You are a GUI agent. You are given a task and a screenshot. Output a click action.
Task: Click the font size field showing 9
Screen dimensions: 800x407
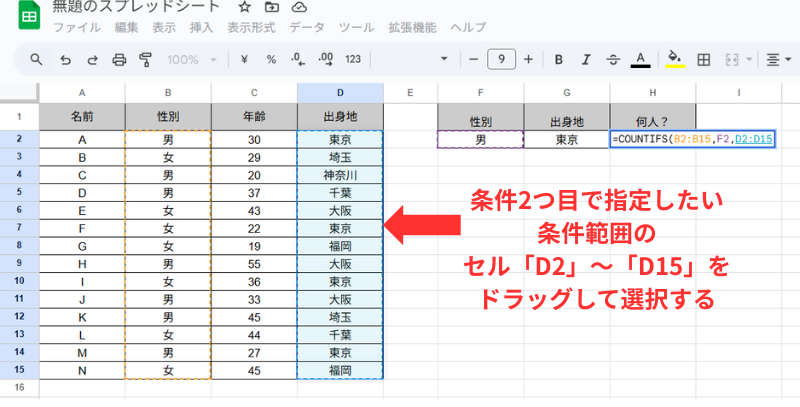click(x=502, y=60)
